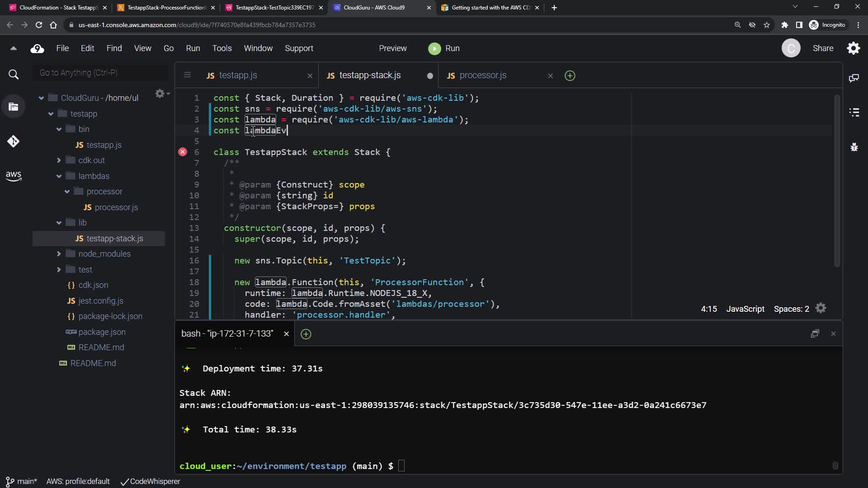868x488 pixels.
Task: Open the AWS Explorer sidebar icon
Action: tap(13, 176)
